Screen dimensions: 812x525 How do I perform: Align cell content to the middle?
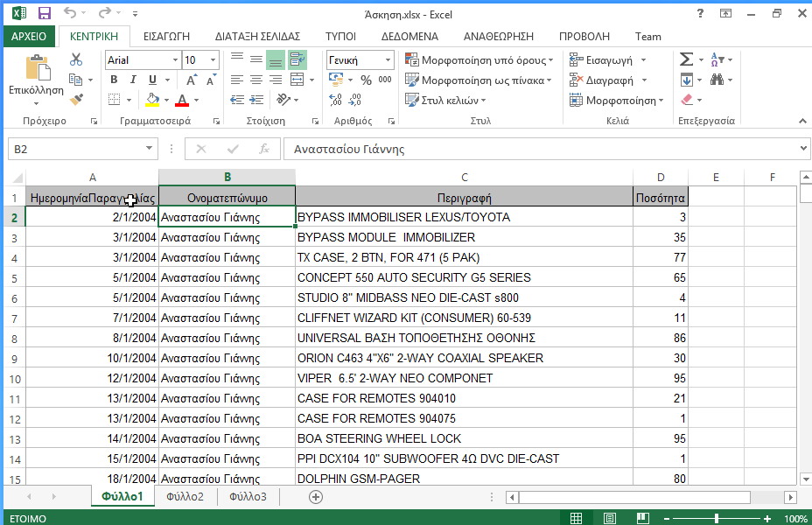pyautogui.click(x=255, y=59)
